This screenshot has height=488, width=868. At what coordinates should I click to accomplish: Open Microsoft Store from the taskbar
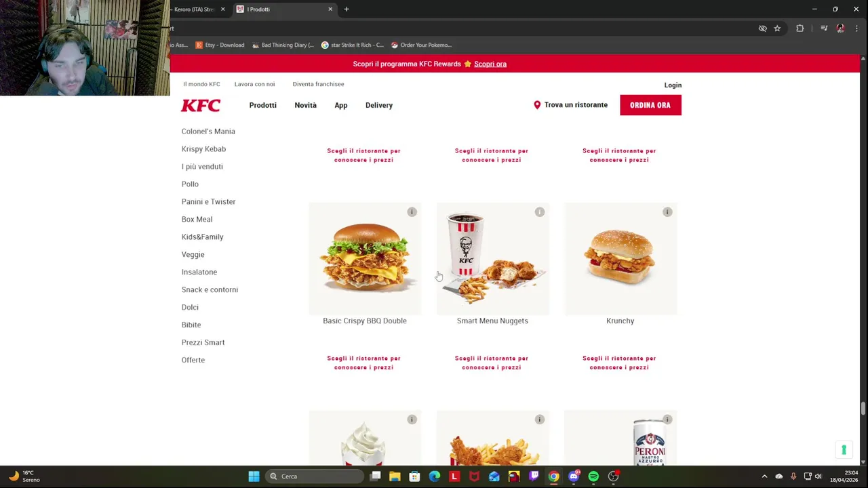coord(414,476)
